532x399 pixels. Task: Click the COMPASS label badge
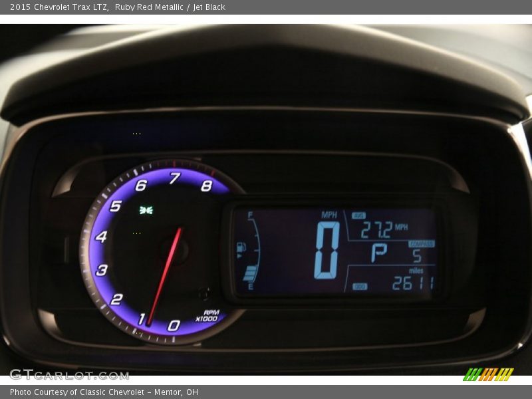coord(421,244)
